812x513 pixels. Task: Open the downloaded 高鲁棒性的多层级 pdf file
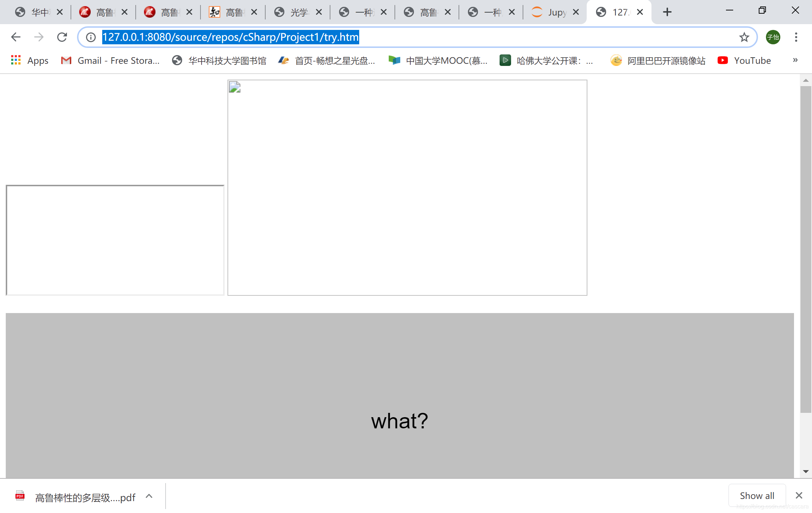coord(75,497)
